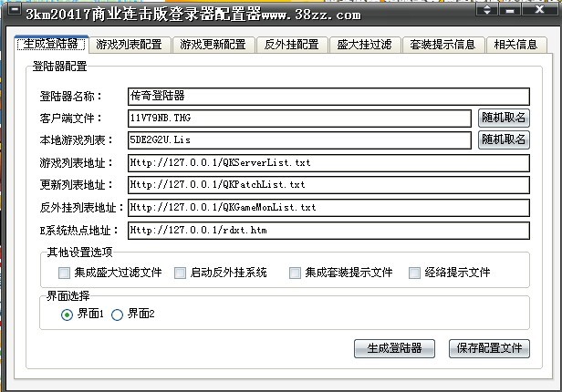Viewport: 562px width, 392px height.
Task: Check the 集成套装提示文件 option
Action: pyautogui.click(x=296, y=273)
